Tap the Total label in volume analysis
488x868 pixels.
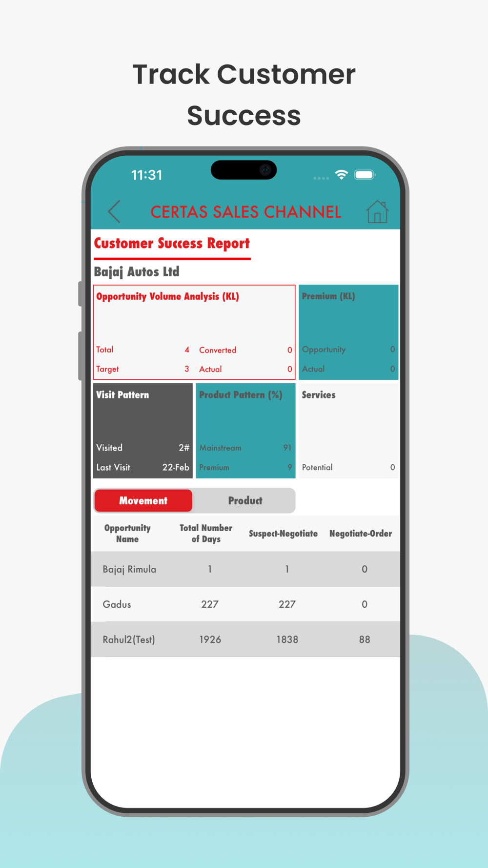105,350
